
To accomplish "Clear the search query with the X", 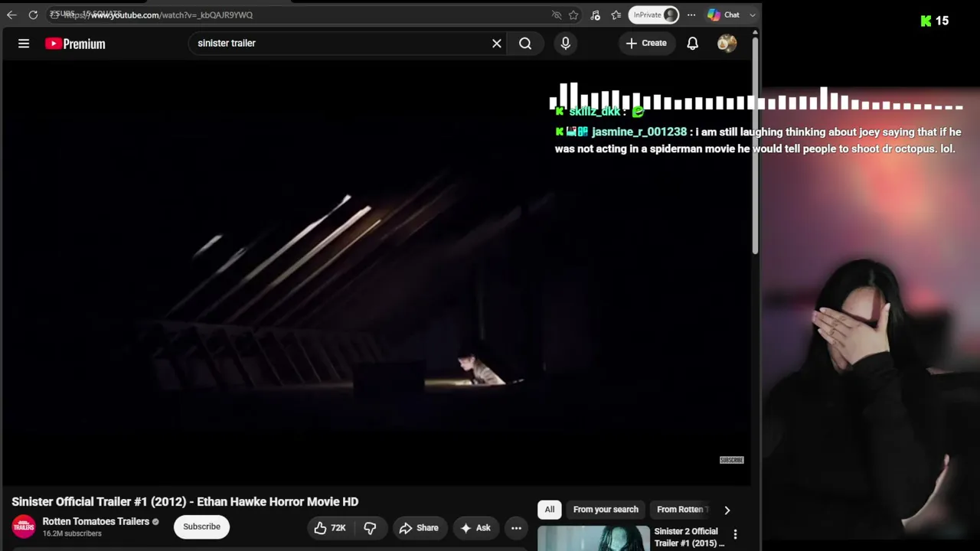I will coord(497,44).
